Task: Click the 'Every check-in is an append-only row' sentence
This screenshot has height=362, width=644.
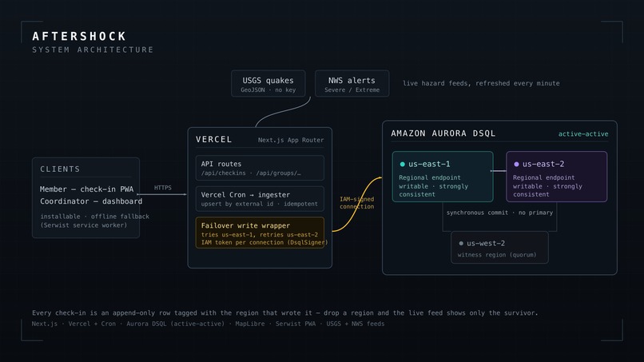Action: [285, 312]
